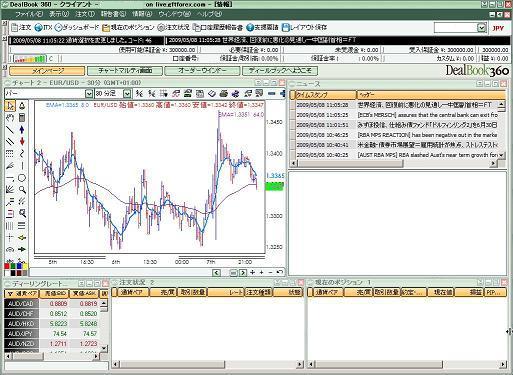
Task: Select AUD/CAD row in dealing rates
Action: click(x=52, y=304)
